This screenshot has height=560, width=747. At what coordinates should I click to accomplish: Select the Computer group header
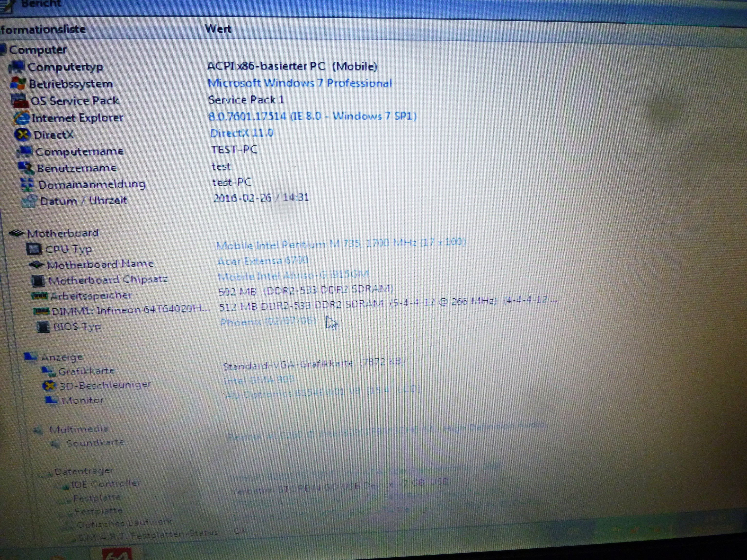pyautogui.click(x=38, y=50)
